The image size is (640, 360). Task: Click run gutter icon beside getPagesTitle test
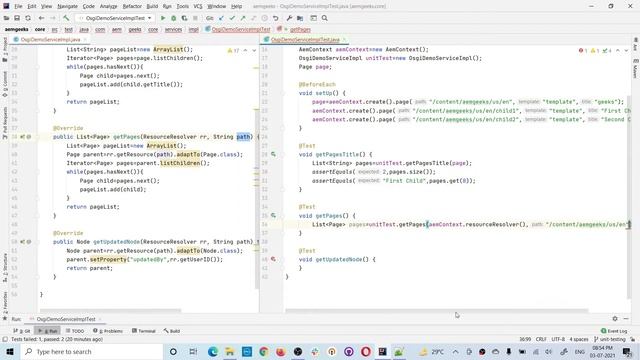273,154
